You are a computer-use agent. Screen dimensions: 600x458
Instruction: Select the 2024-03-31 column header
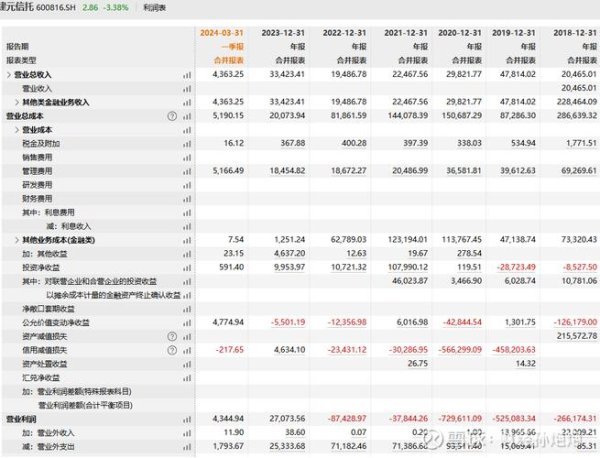point(222,33)
